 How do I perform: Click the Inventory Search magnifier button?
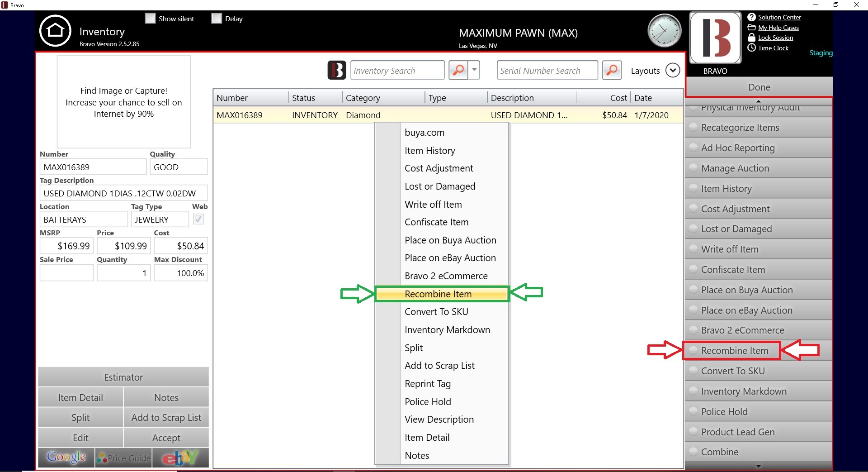point(458,70)
